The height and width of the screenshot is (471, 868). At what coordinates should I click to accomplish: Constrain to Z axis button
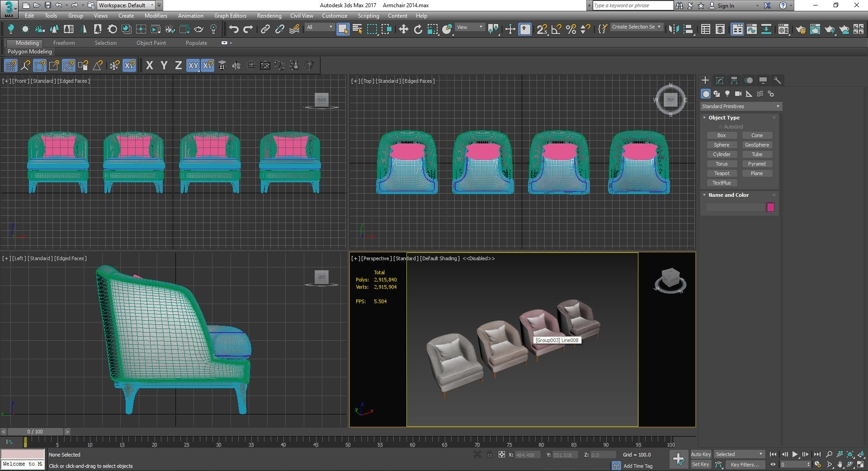179,66
